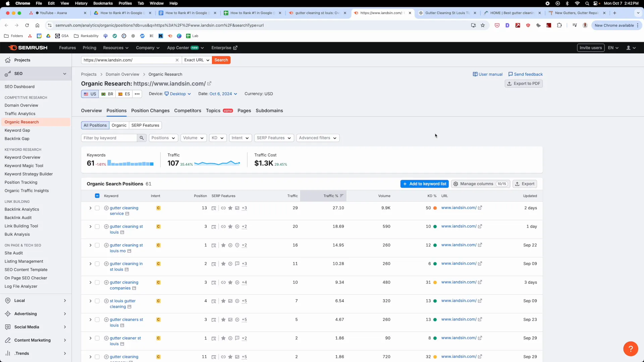Viewport: 644px width, 362px height.
Task: Click the browser home icon
Action: pos(37,25)
